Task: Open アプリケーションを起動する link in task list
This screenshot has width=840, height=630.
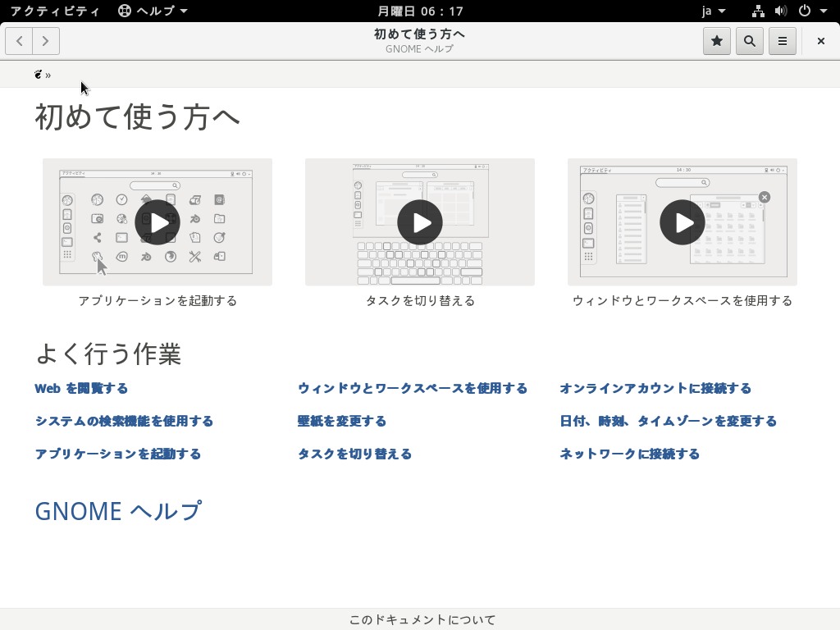Action: (118, 454)
